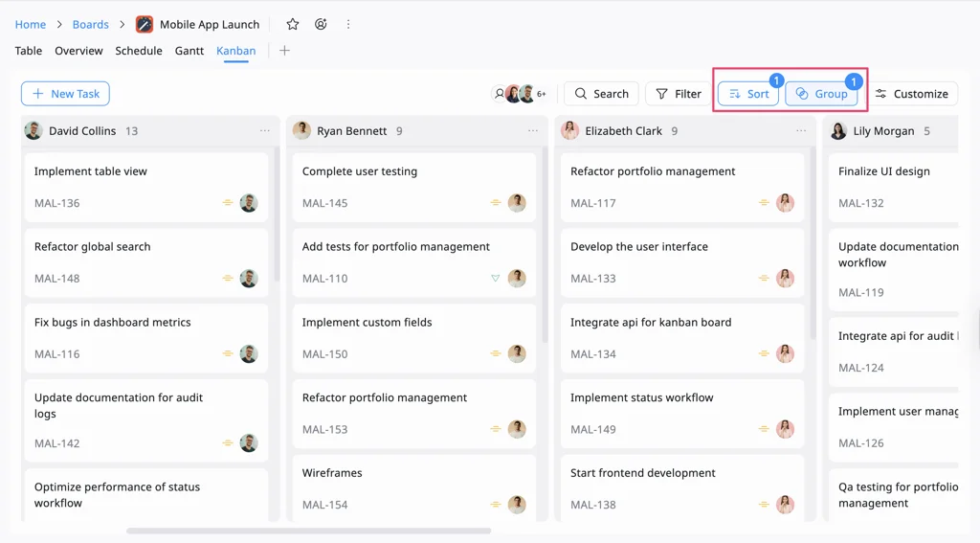Open the vertical three-dot board menu
The width and height of the screenshot is (980, 543).
pyautogui.click(x=348, y=24)
